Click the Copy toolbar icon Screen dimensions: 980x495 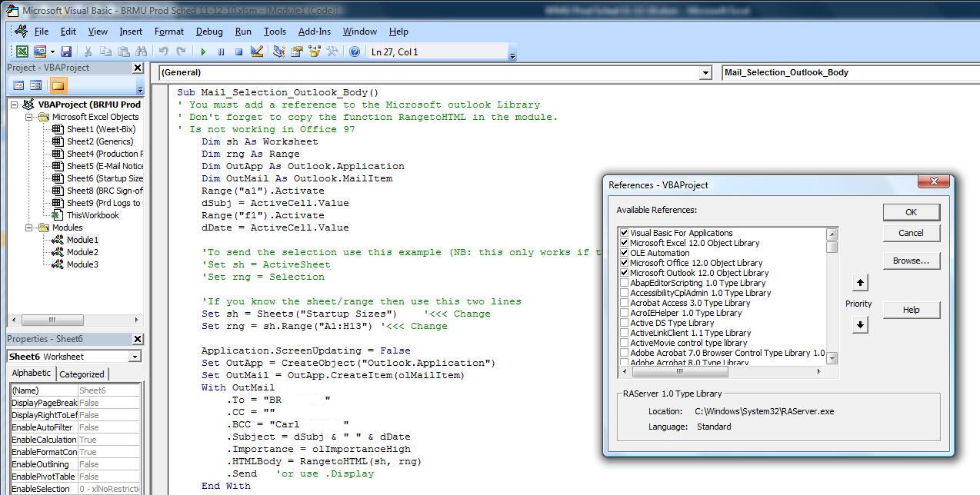click(105, 51)
